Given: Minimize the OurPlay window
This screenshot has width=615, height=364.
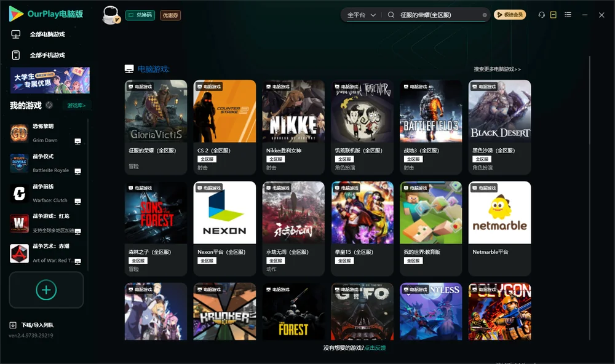Looking at the screenshot, I should click(x=585, y=15).
